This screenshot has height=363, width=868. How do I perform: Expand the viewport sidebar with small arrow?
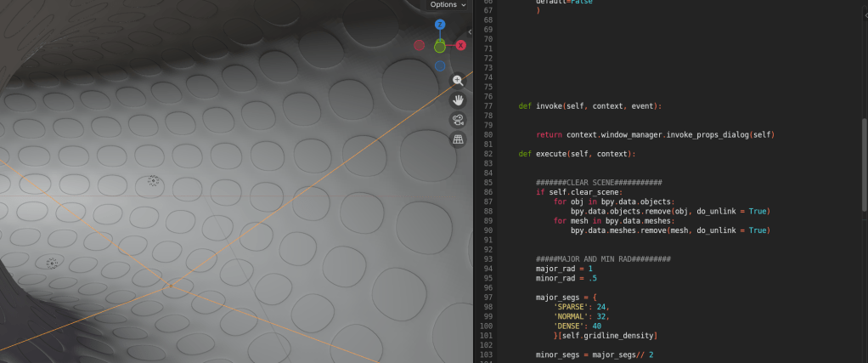(470, 32)
